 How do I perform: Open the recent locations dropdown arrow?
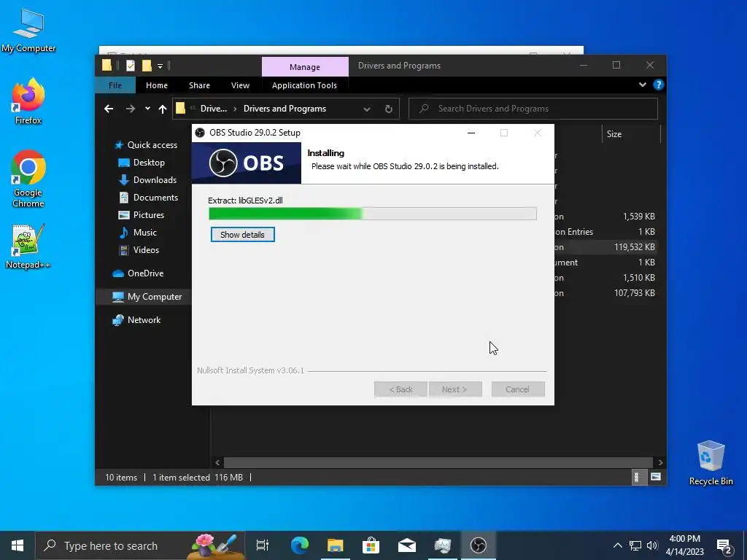tap(147, 109)
